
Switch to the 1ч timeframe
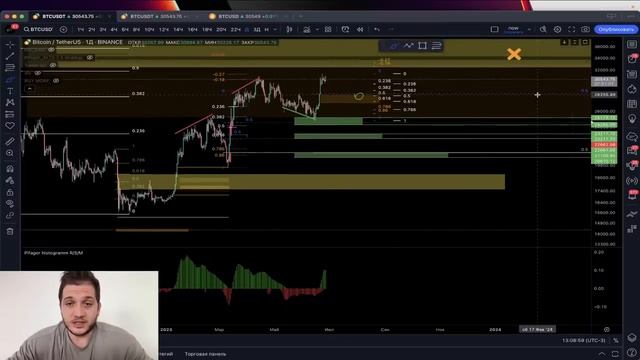tap(80, 29)
